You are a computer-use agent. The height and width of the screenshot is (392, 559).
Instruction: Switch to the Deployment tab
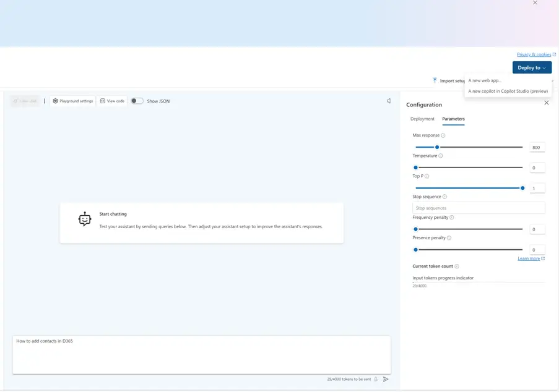point(422,119)
